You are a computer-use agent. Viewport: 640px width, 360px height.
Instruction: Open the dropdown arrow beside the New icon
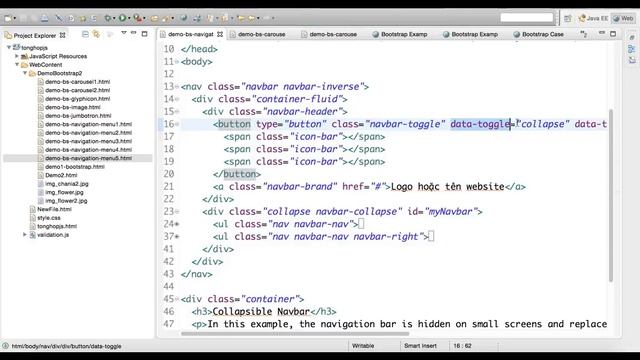click(15, 18)
